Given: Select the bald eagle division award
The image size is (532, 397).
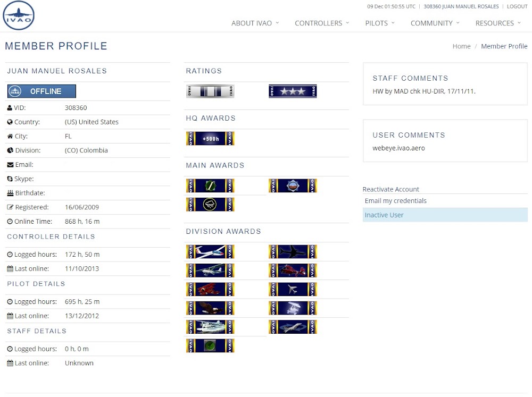Looking at the screenshot, I should coord(210,308).
